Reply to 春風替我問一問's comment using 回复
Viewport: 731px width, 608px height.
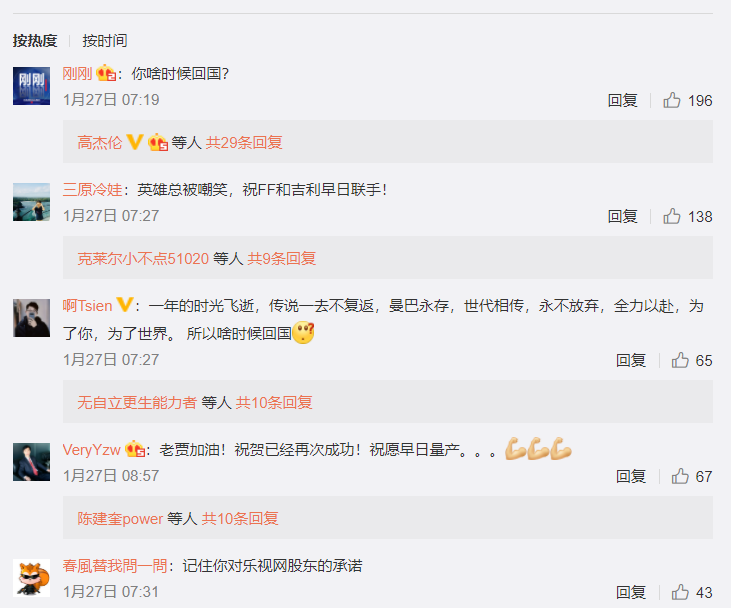631,592
